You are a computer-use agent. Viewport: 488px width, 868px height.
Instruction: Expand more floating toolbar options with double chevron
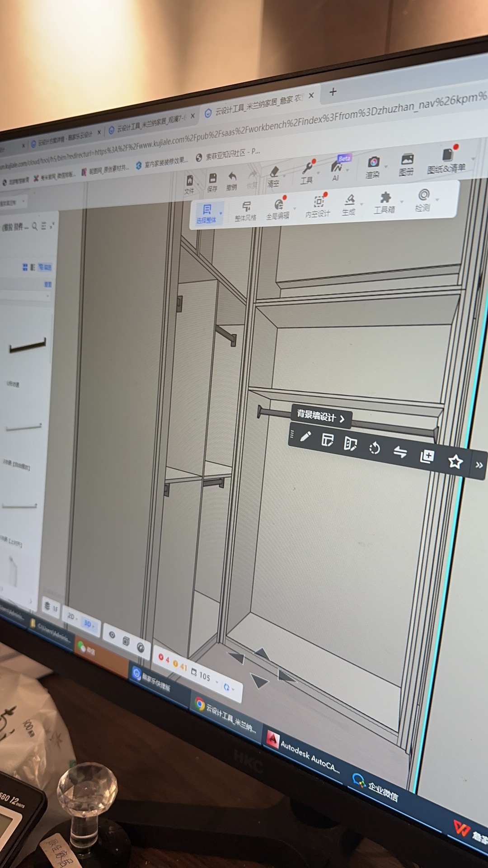point(479,465)
